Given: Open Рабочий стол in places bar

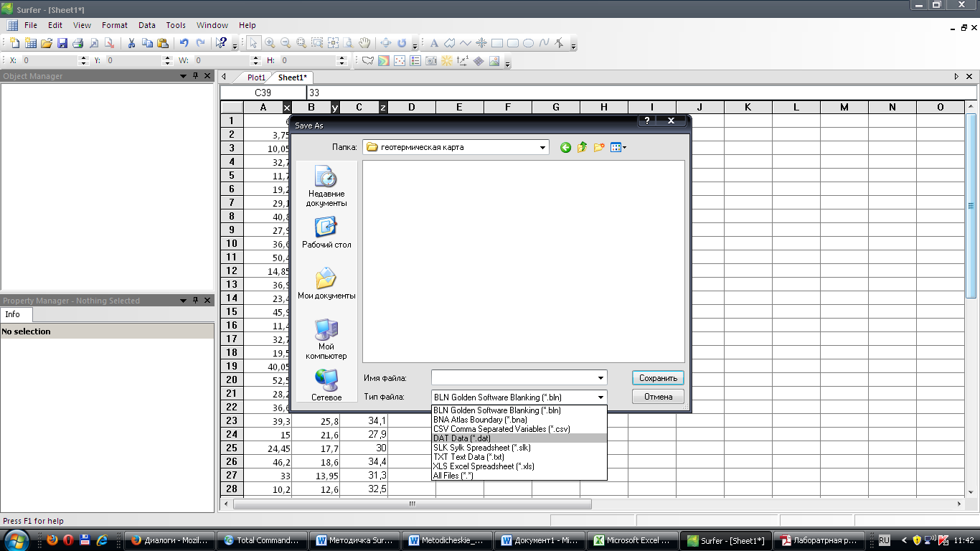Looking at the screenshot, I should point(326,233).
